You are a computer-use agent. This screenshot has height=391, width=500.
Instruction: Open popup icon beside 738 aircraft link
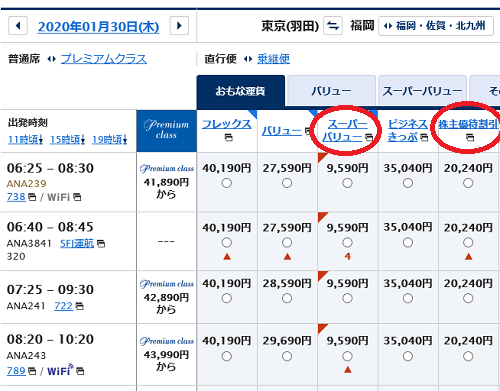(x=32, y=197)
